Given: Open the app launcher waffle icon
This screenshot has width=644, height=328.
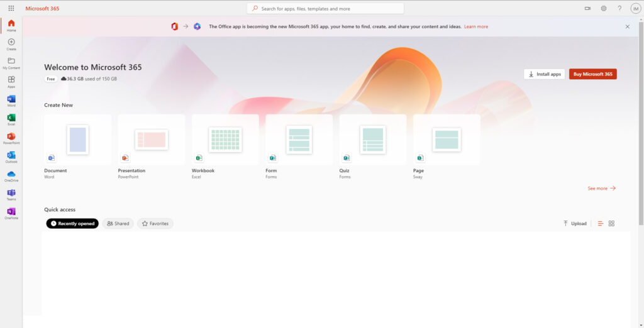Looking at the screenshot, I should (x=11, y=8).
